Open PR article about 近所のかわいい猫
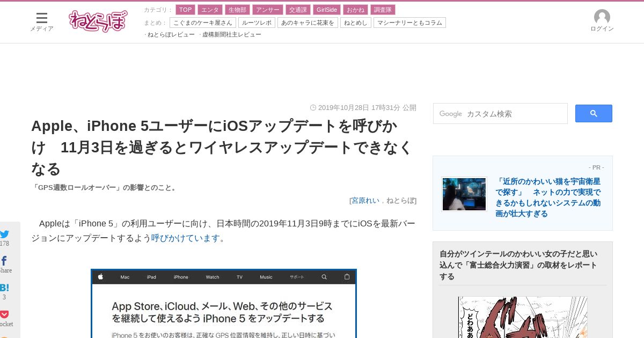Screen dimensions: 644x338 (x=548, y=197)
